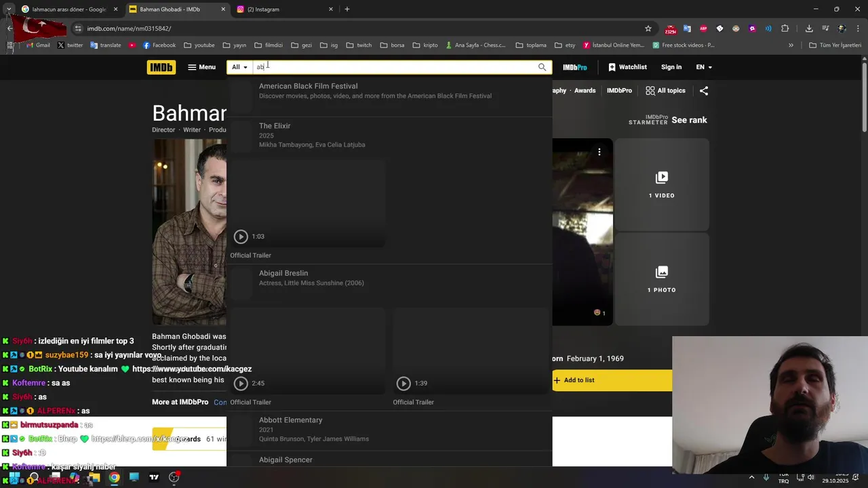Open the page scrollbar

[865, 98]
